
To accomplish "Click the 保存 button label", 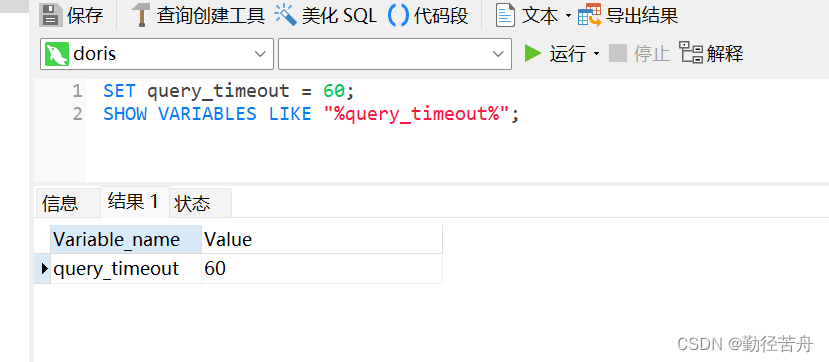I will pyautogui.click(x=85, y=15).
